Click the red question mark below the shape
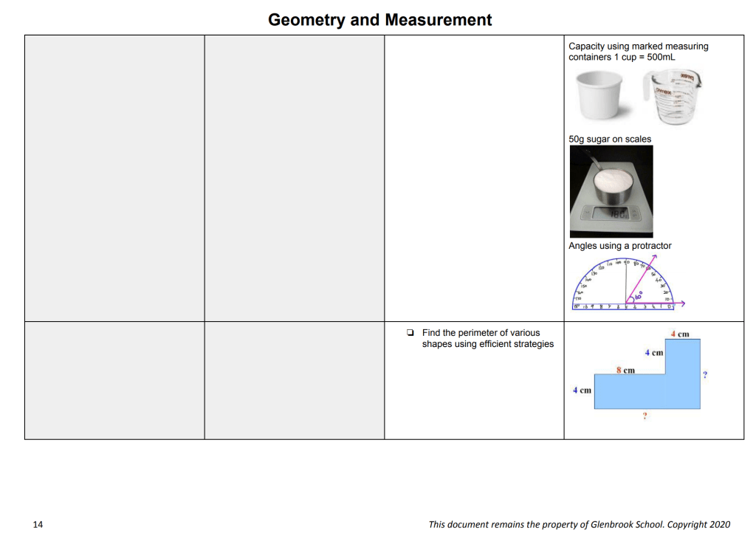 coord(645,416)
